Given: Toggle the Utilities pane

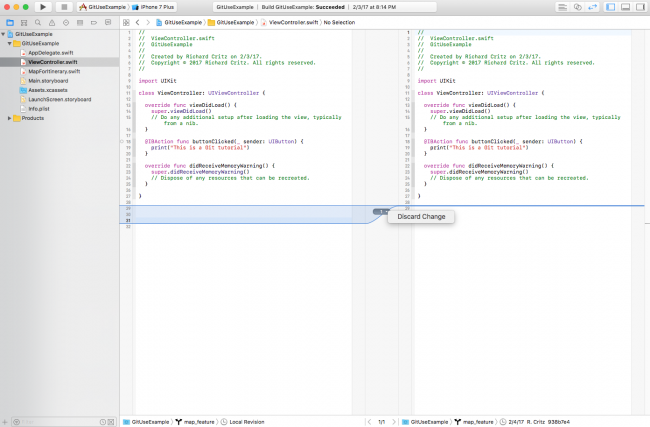Looking at the screenshot, I should point(640,7).
